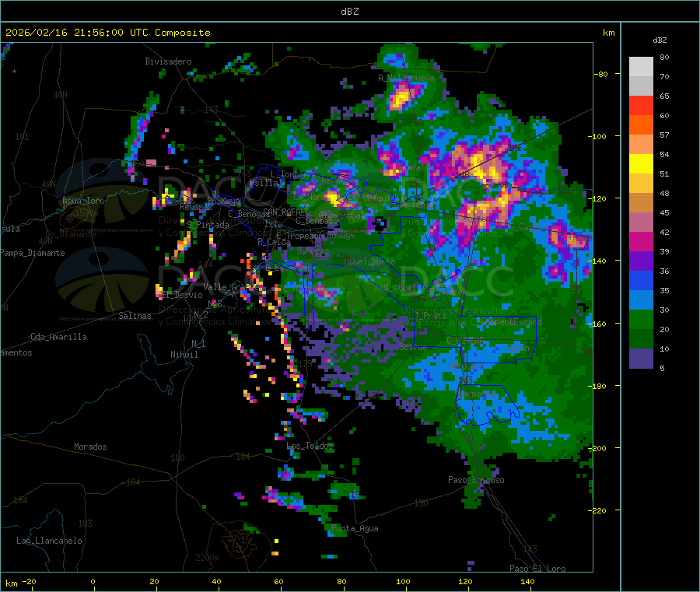The height and width of the screenshot is (592, 700).
Task: Click the A_Villanueva location label
Action: 406,78
